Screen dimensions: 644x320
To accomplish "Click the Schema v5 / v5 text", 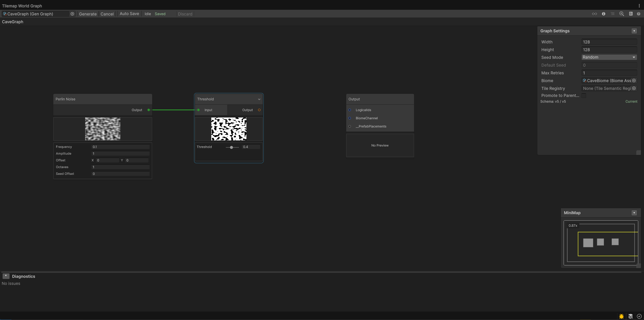I will 553,101.
